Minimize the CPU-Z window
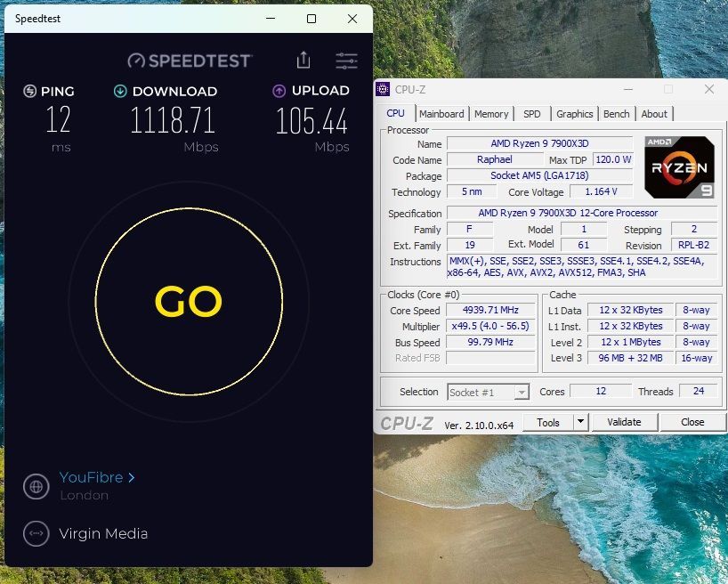The height and width of the screenshot is (584, 728). [628, 89]
